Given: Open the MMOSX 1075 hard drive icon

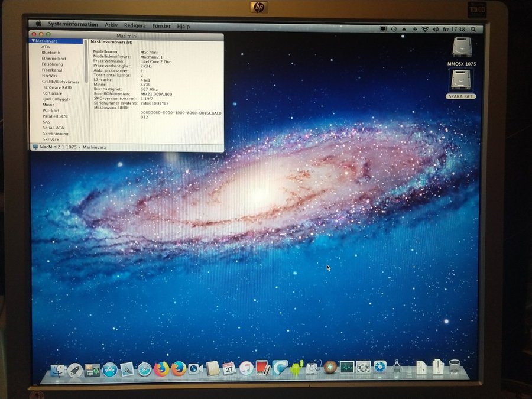Looking at the screenshot, I should pyautogui.click(x=462, y=47).
